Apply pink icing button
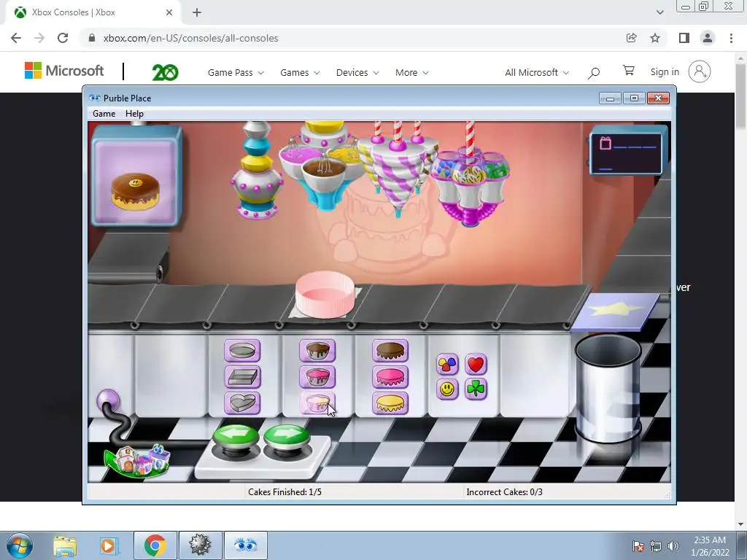 click(390, 377)
